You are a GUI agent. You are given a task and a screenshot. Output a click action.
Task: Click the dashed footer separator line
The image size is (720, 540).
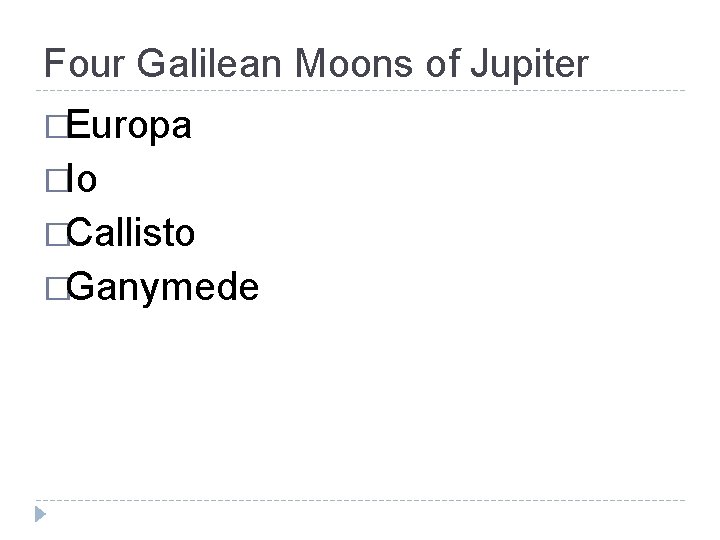point(360,500)
